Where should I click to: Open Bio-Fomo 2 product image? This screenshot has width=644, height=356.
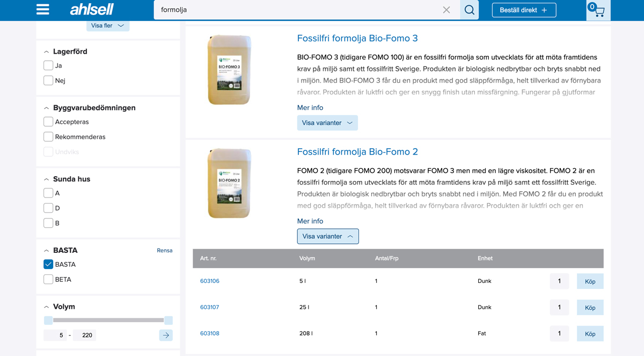click(x=229, y=183)
